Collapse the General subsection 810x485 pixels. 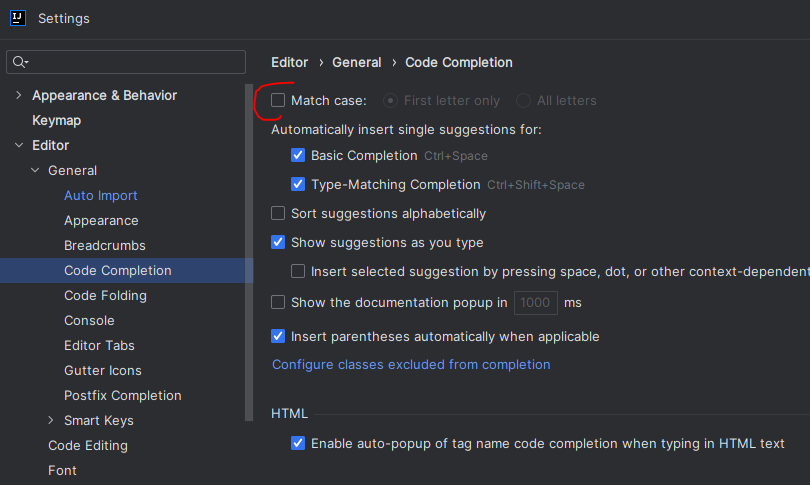pyautogui.click(x=35, y=170)
